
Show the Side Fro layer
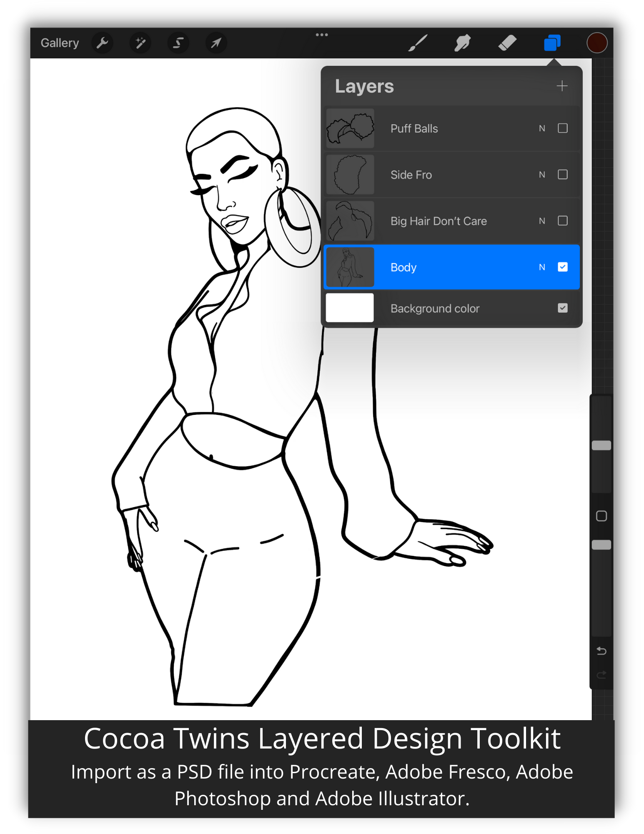coord(563,175)
